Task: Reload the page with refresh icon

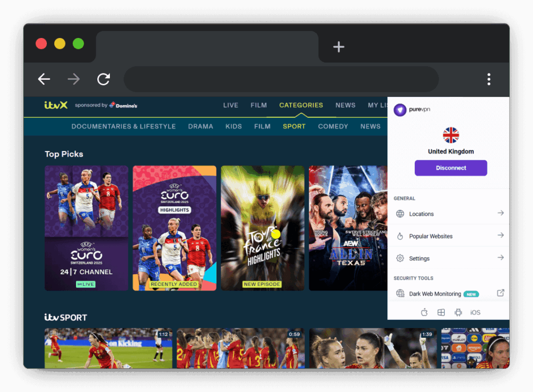Action: pos(104,79)
